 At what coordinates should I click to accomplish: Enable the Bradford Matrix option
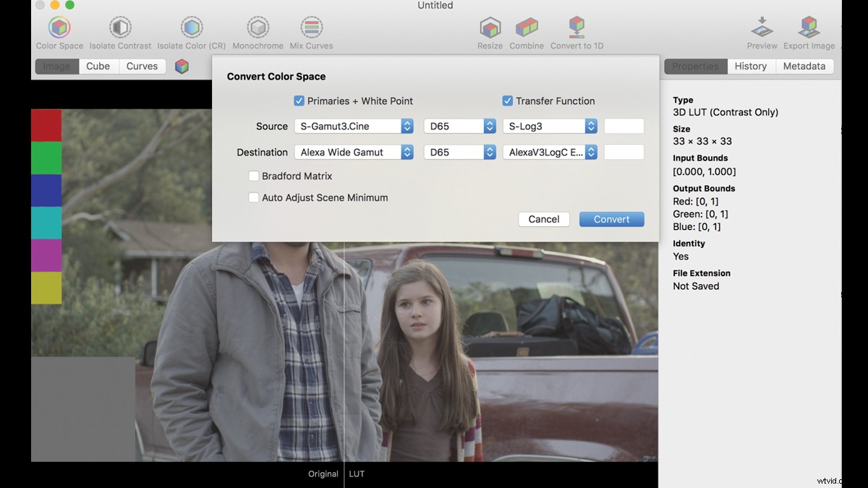click(x=254, y=176)
